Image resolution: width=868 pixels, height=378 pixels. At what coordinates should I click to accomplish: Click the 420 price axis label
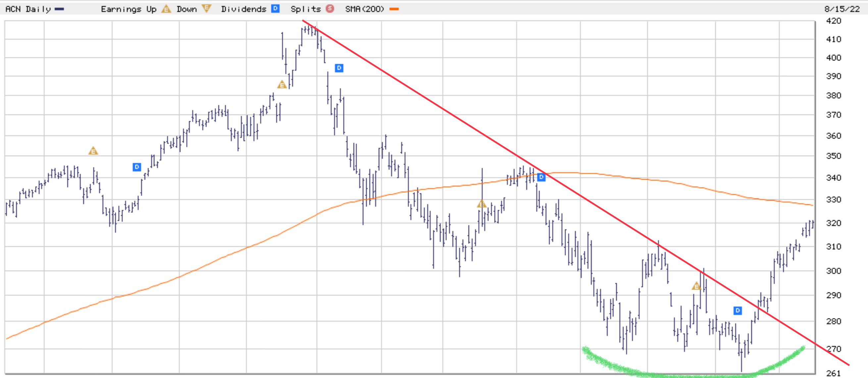click(834, 21)
